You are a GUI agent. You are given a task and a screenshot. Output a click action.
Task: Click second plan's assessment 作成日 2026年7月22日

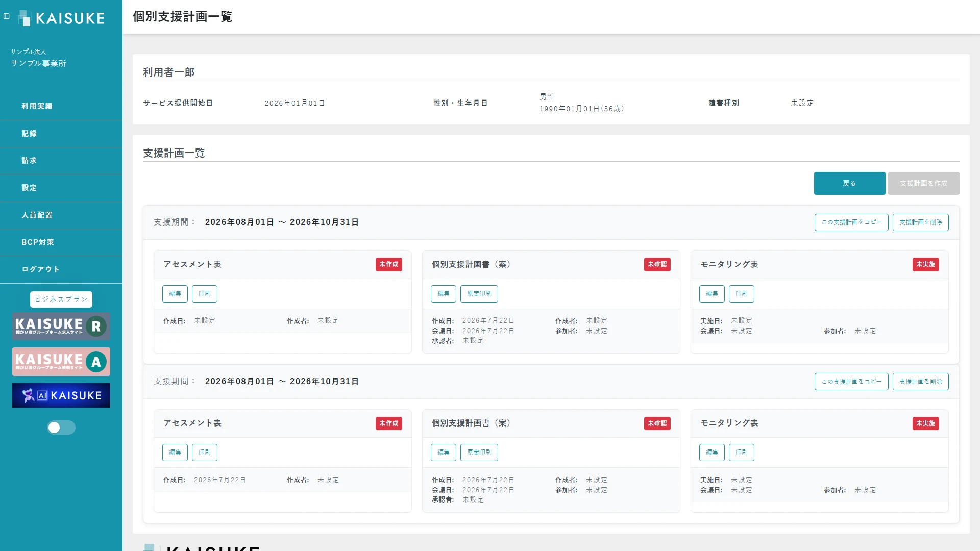point(220,480)
